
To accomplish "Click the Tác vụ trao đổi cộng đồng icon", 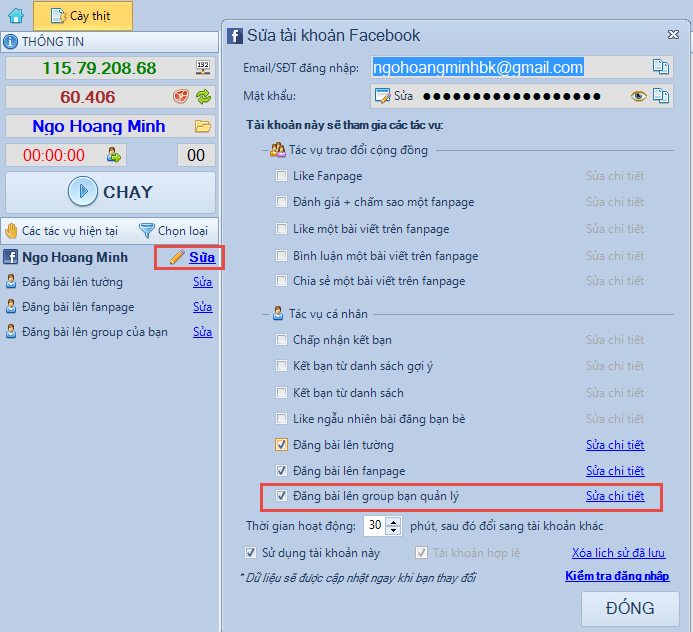I will pyautogui.click(x=278, y=150).
